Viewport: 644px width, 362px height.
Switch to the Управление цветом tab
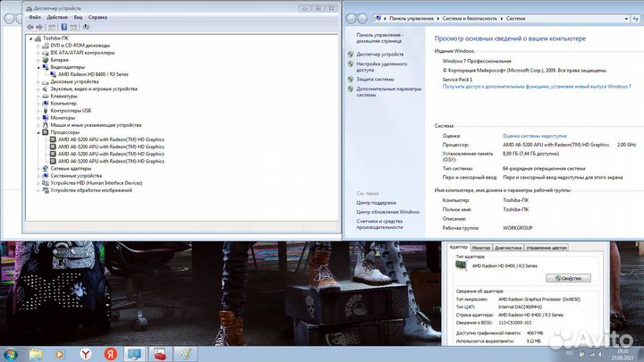click(546, 247)
